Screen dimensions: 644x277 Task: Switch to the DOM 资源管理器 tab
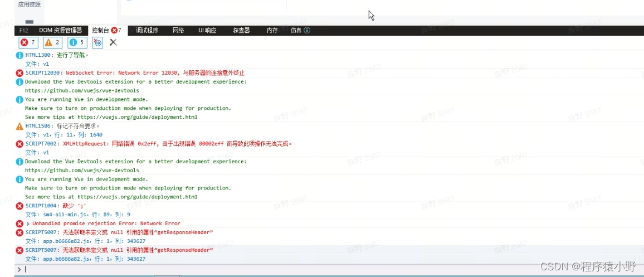[60, 31]
